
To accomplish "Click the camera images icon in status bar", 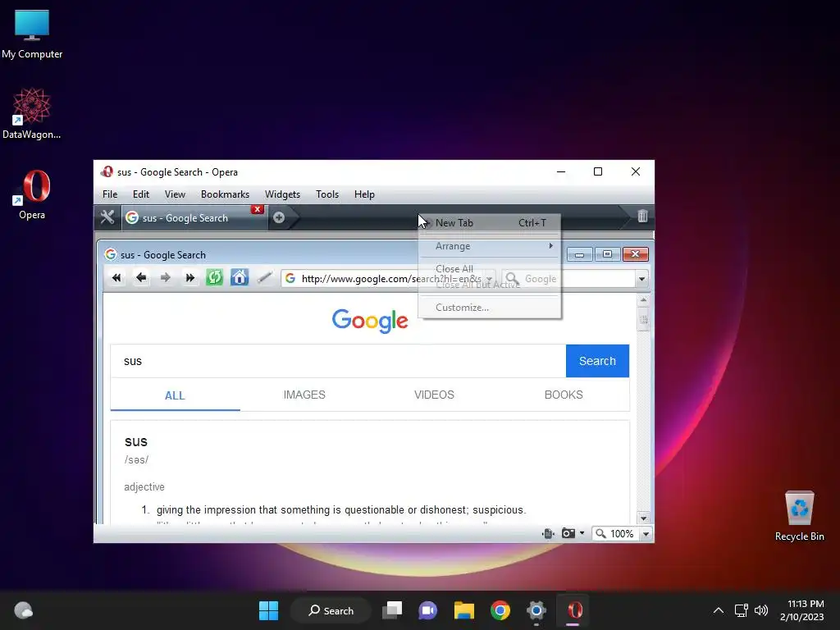I will coord(568,533).
